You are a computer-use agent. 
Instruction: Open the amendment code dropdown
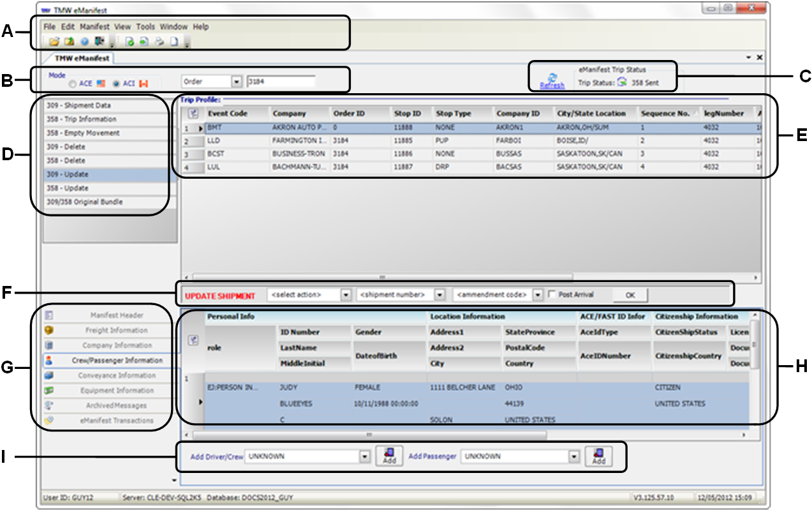pyautogui.click(x=537, y=295)
